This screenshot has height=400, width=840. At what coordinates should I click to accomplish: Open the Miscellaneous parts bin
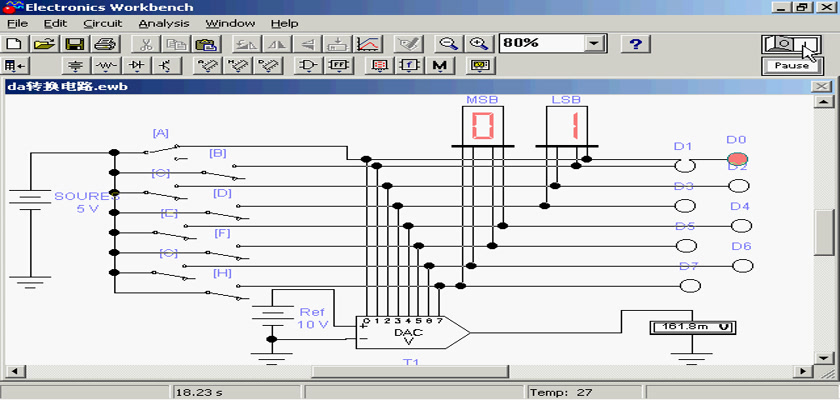coord(440,66)
